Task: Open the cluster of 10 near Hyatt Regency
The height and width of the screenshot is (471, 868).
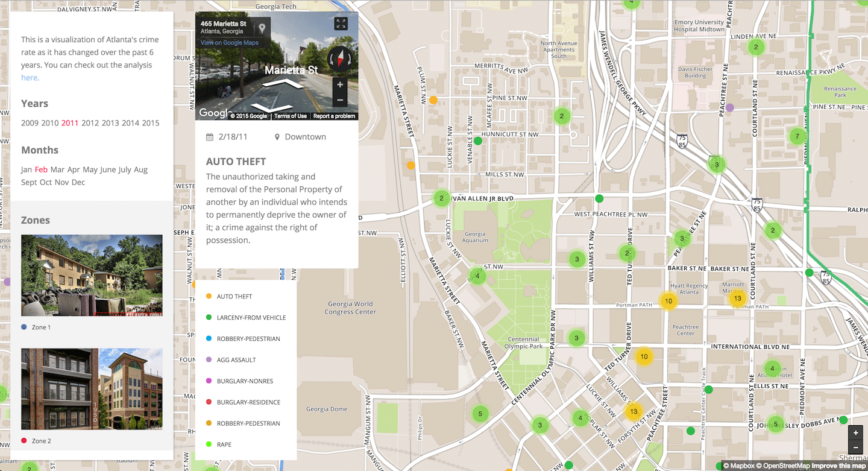Action: (x=668, y=301)
